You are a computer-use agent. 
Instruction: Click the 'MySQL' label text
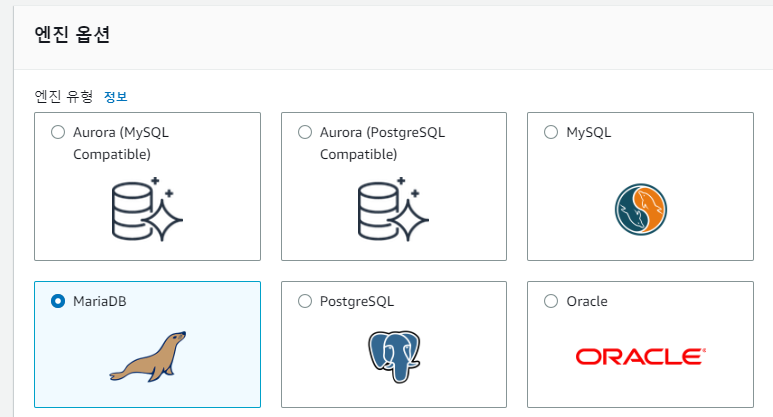pyautogui.click(x=589, y=133)
